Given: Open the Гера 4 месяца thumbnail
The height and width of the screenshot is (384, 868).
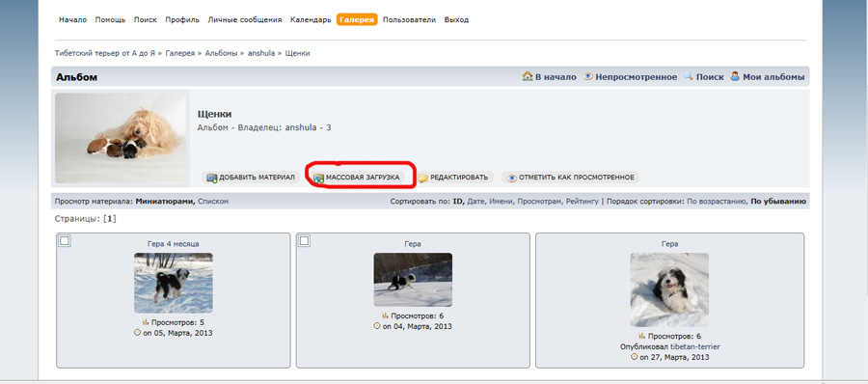Looking at the screenshot, I should (174, 283).
